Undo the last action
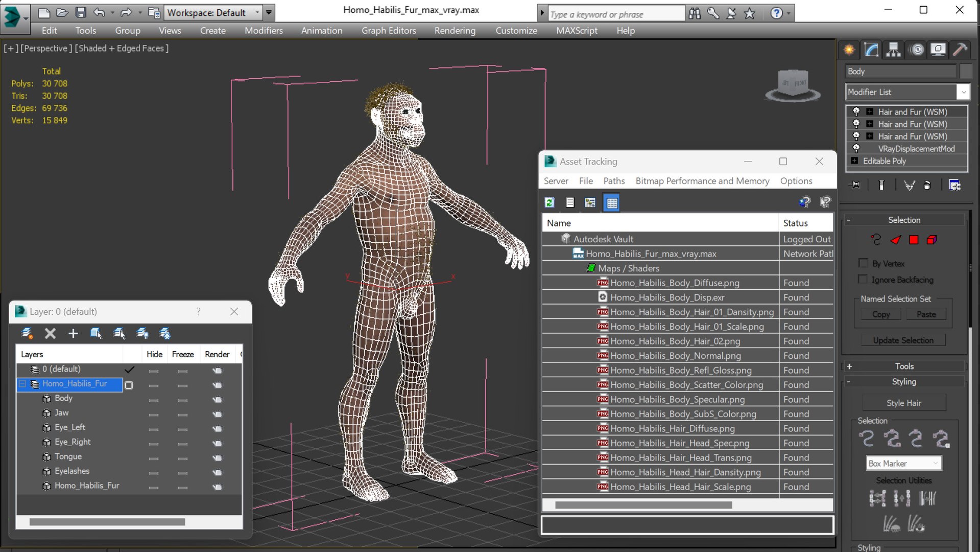 (x=99, y=13)
